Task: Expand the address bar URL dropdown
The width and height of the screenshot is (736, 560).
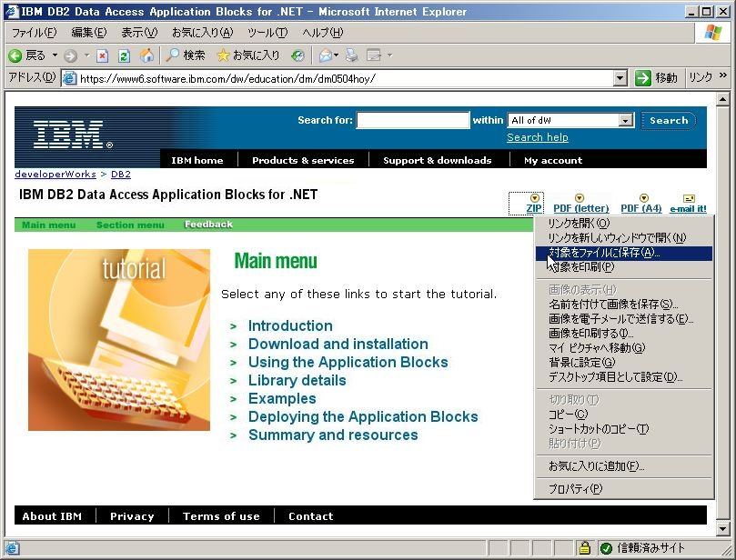Action: [x=620, y=78]
